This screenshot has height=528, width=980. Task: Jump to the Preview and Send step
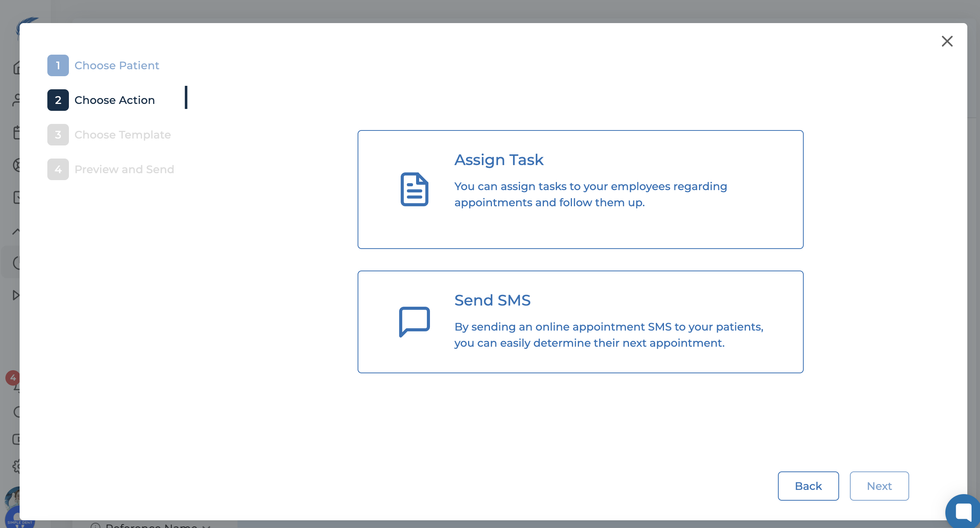(124, 169)
